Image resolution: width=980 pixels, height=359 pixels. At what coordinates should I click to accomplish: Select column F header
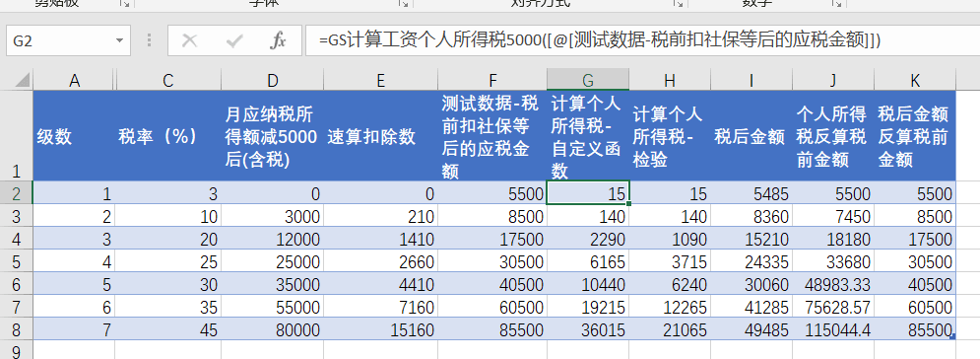(492, 80)
